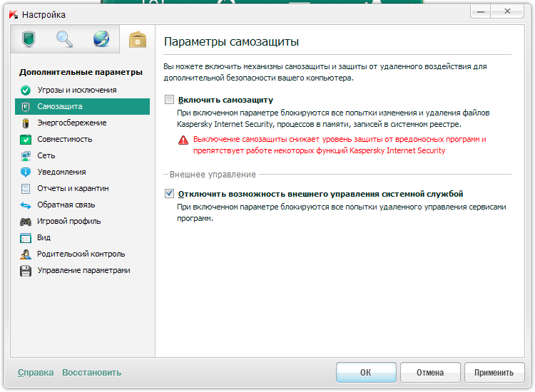Click the green check icon by Угрозы и исключения
Image resolution: width=535 pixels, height=392 pixels.
26,91
